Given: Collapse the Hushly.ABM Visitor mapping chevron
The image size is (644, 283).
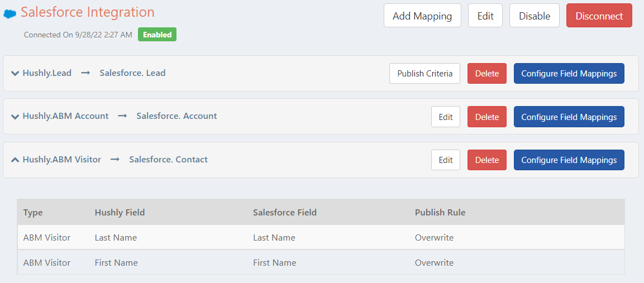Looking at the screenshot, I should click(x=15, y=160).
